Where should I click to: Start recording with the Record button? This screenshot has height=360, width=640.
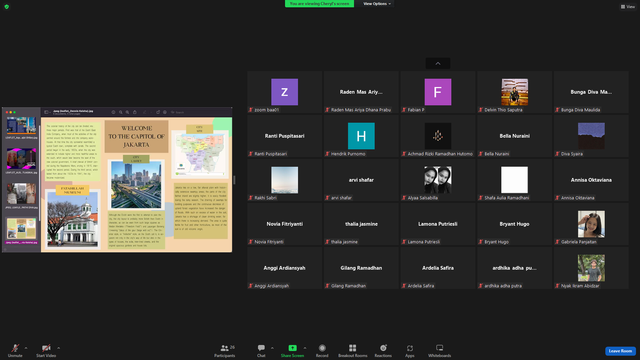pos(322,350)
